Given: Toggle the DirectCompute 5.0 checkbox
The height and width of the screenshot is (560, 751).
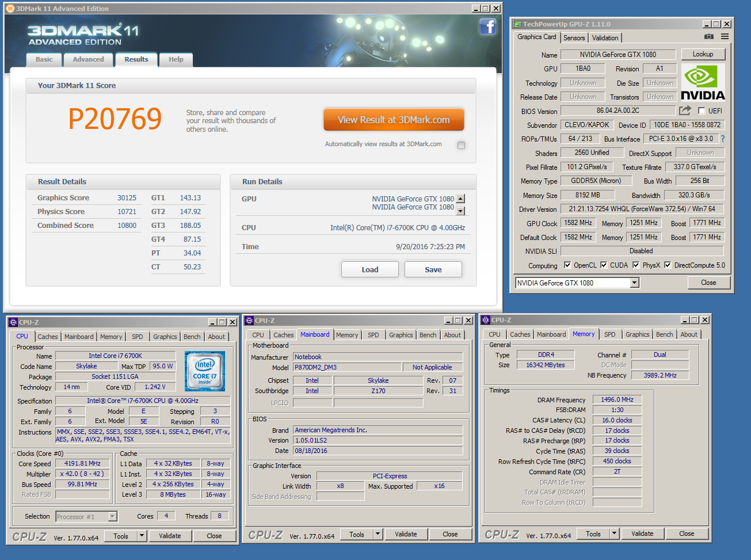Looking at the screenshot, I should (668, 265).
